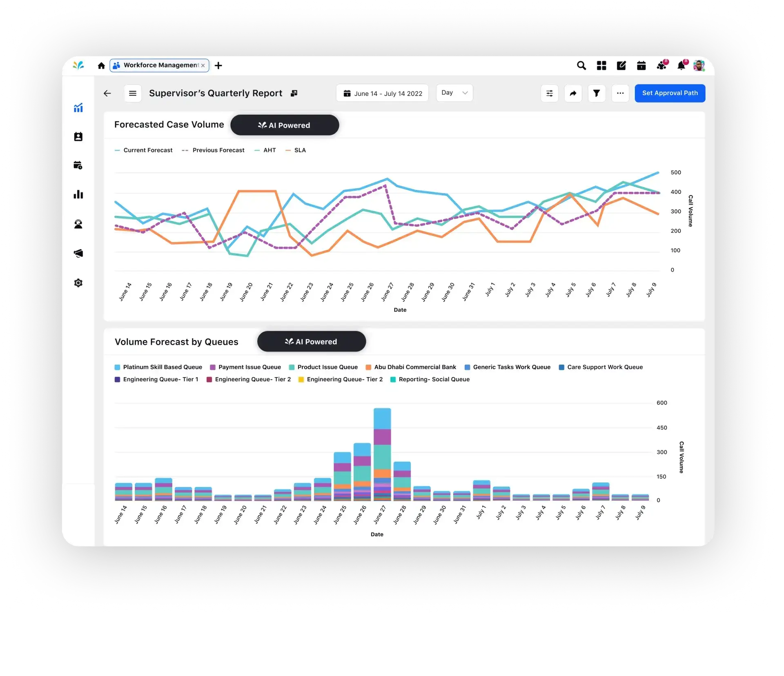Screen dimensions: 784x676
Task: Click the share arrow icon
Action: pos(573,93)
